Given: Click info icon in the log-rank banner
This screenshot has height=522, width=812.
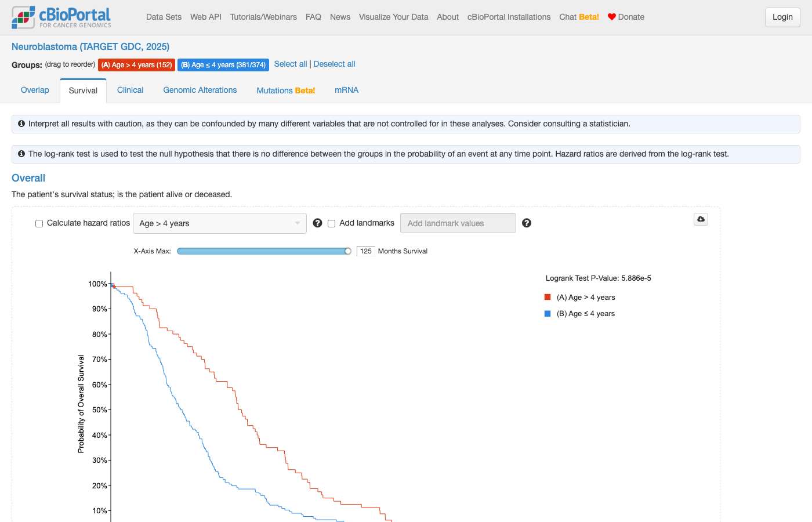Looking at the screenshot, I should click(x=21, y=154).
